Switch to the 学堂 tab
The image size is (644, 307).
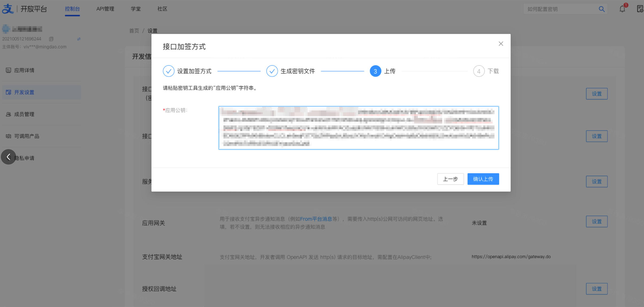136,9
